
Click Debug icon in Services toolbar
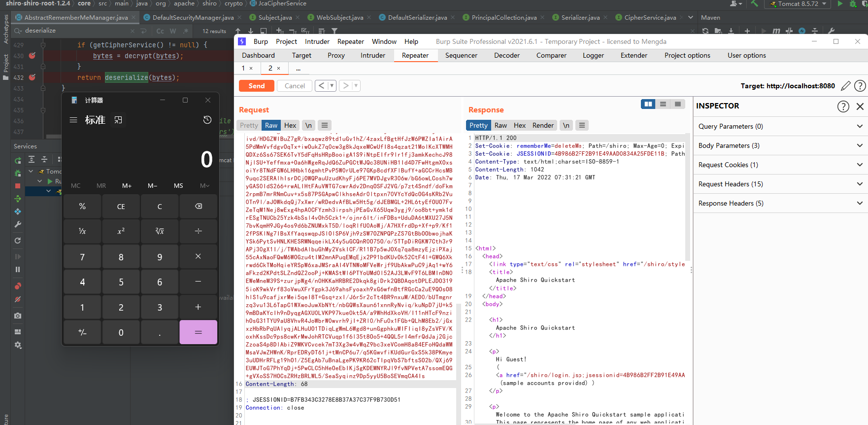[18, 173]
